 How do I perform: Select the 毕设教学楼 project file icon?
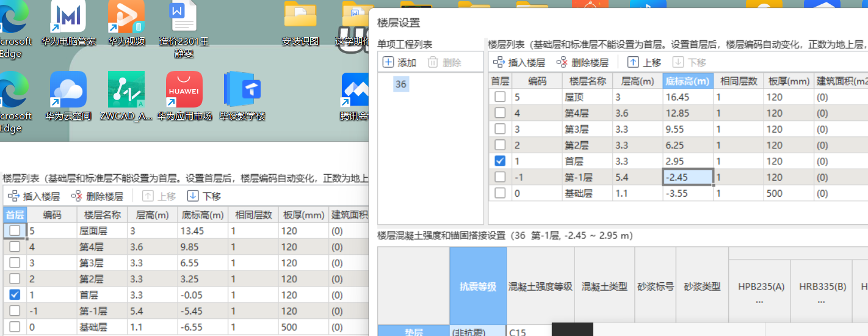pyautogui.click(x=242, y=96)
